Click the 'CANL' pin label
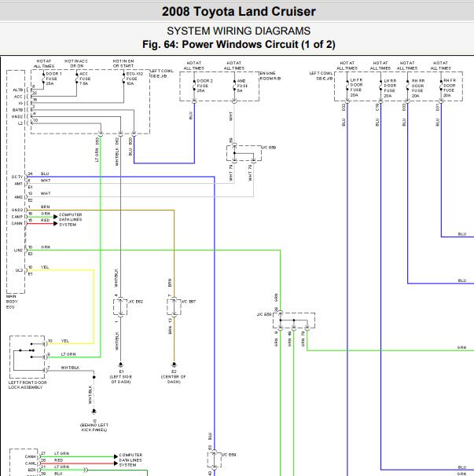This screenshot has height=476, width=474. [x=31, y=463]
